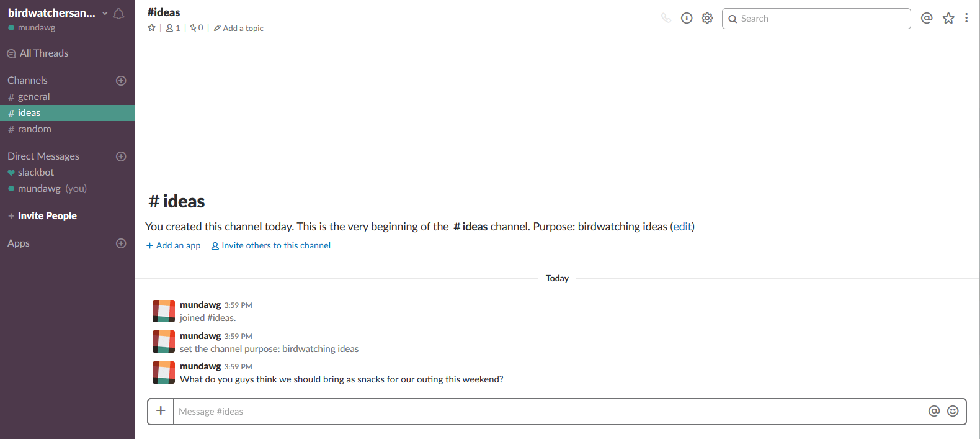
Task: Show channel details info icon
Action: [x=687, y=18]
